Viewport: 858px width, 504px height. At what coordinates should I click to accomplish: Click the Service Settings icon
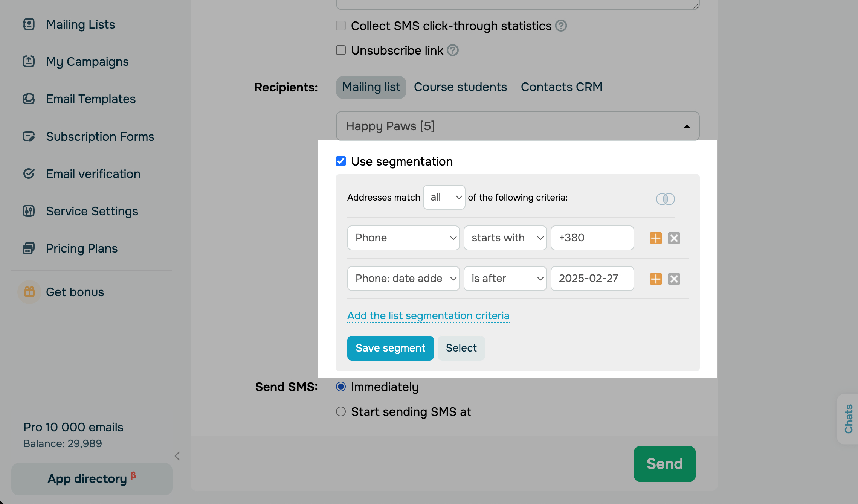(29, 211)
